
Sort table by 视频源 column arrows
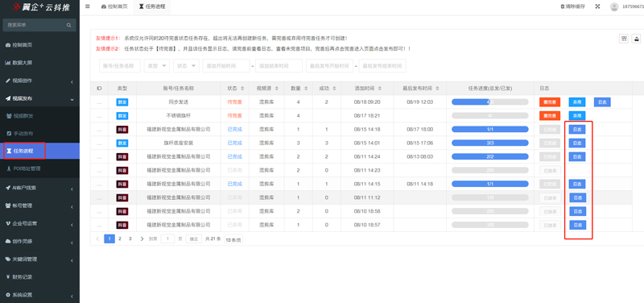tap(277, 89)
